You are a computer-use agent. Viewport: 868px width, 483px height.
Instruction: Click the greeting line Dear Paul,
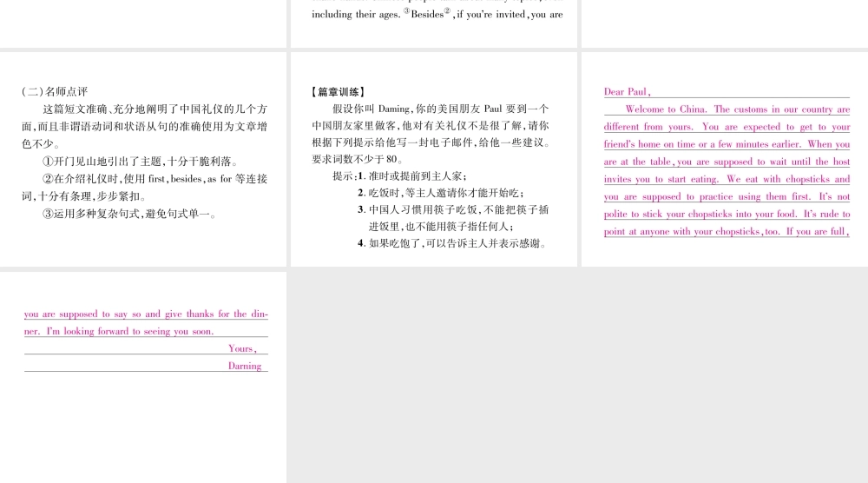point(628,92)
